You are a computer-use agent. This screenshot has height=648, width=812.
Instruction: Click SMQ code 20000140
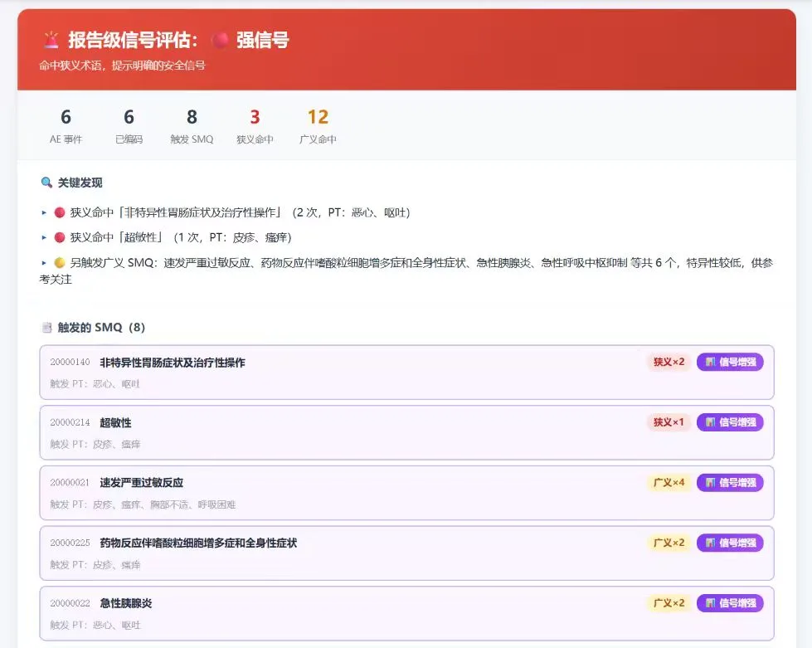70,362
